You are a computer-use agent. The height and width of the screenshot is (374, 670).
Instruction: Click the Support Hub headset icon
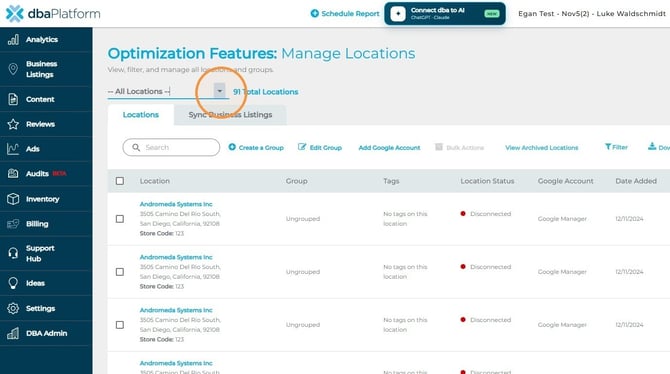13,253
